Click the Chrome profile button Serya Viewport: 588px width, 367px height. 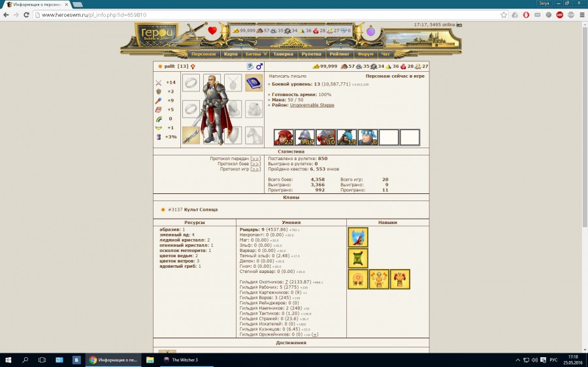[x=544, y=3]
